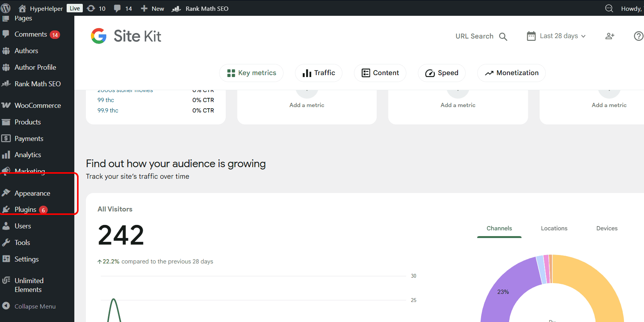Switch to the Locations tab
The width and height of the screenshot is (644, 322).
(554, 228)
